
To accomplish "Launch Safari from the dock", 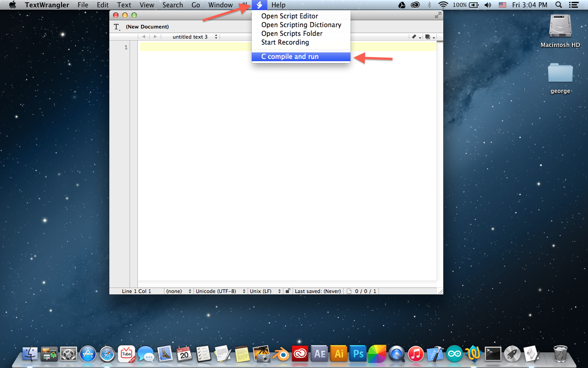I will tap(107, 354).
